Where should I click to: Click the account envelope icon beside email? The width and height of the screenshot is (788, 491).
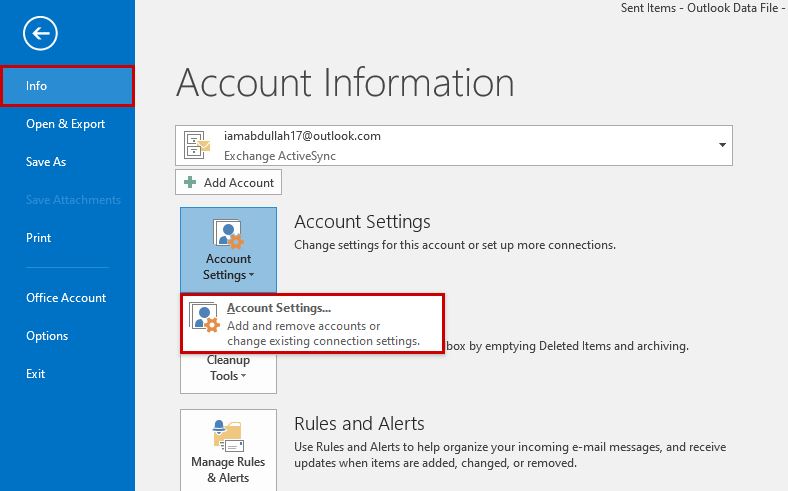(199, 146)
